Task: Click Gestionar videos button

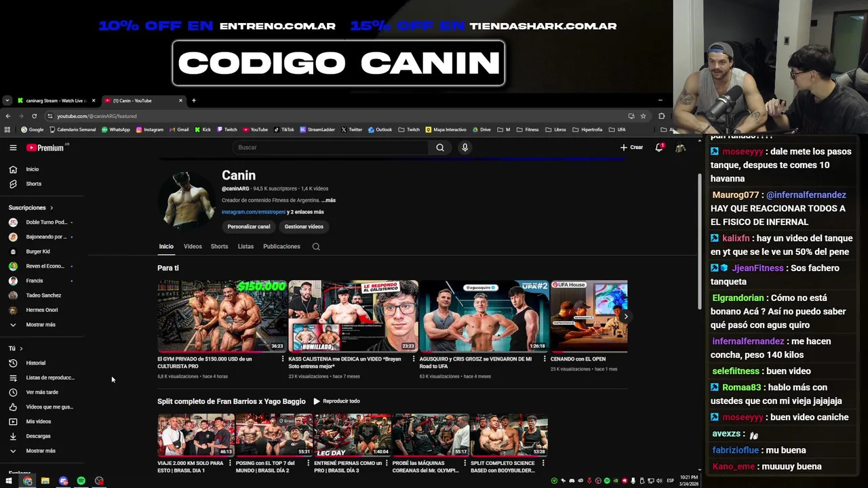Action: click(x=304, y=226)
